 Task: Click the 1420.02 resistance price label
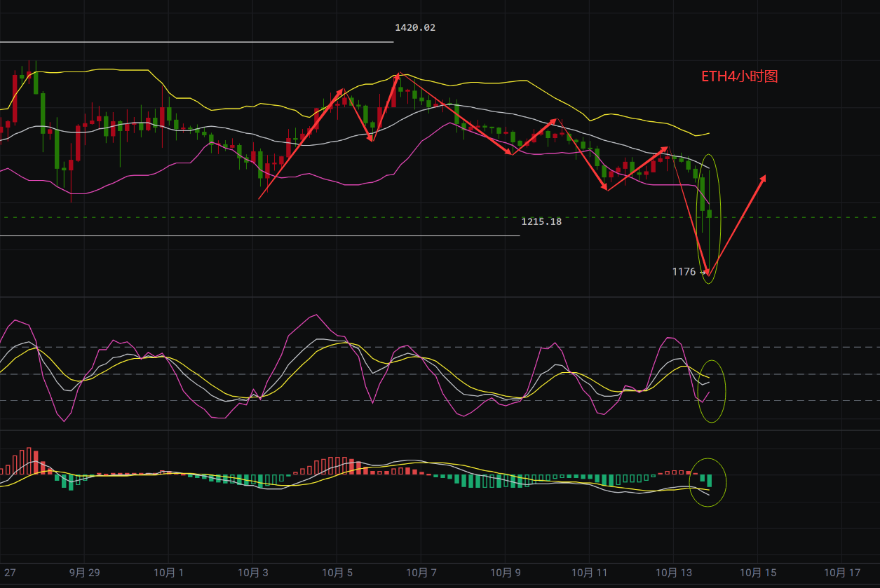coord(415,28)
